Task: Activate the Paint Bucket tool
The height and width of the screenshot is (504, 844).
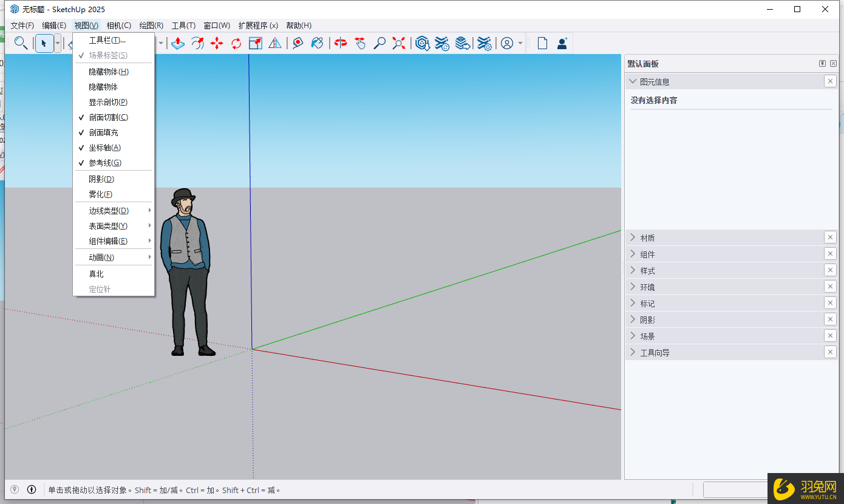Action: [317, 43]
